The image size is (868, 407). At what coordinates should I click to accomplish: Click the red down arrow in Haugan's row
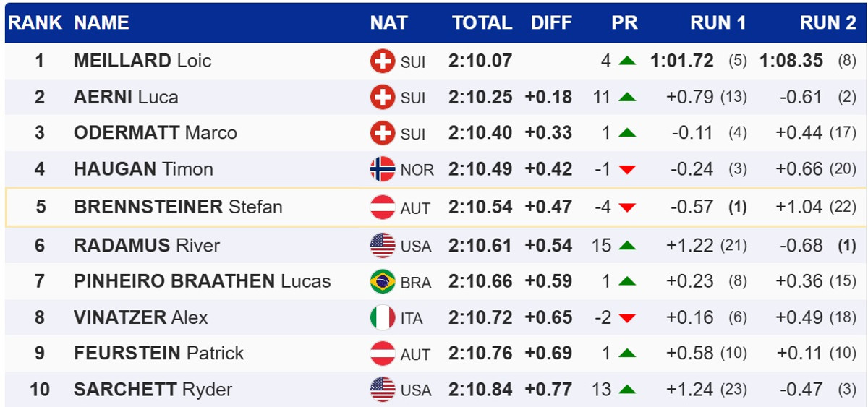click(x=627, y=170)
